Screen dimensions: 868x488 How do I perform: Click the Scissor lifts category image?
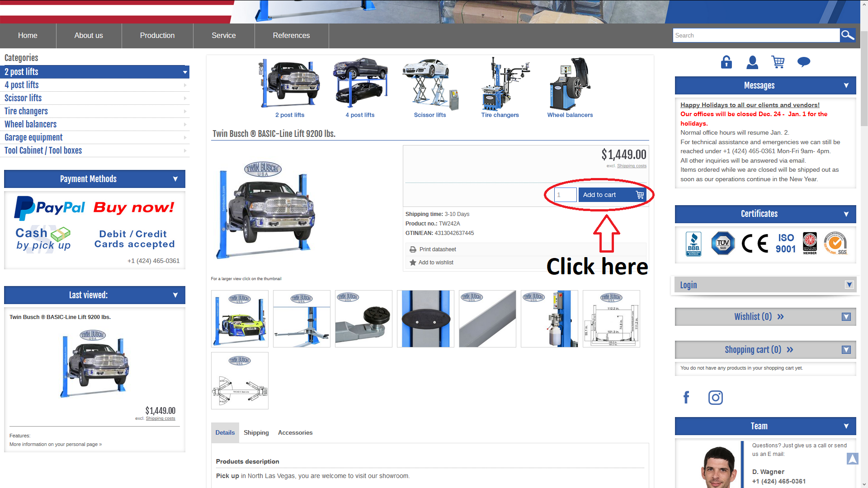point(430,84)
